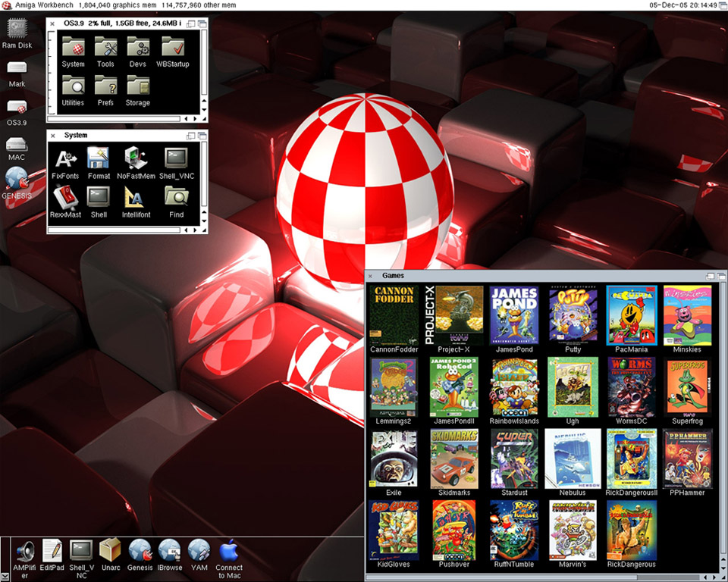Viewport: 728px width, 582px height.
Task: Select the Minskies game cover
Action: pos(687,315)
